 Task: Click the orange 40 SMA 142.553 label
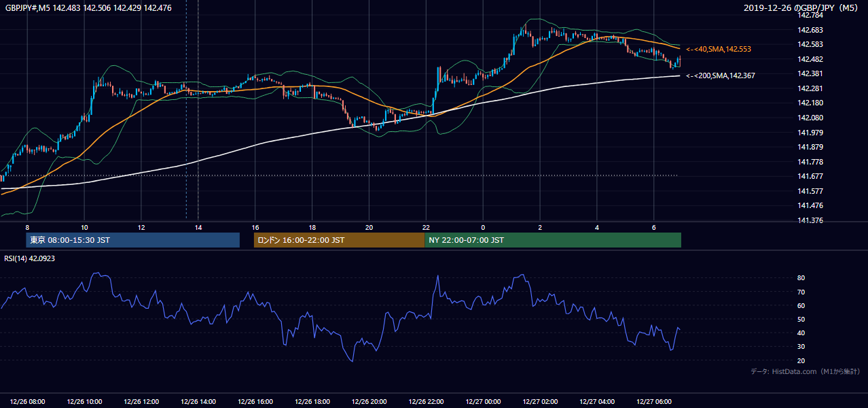719,50
